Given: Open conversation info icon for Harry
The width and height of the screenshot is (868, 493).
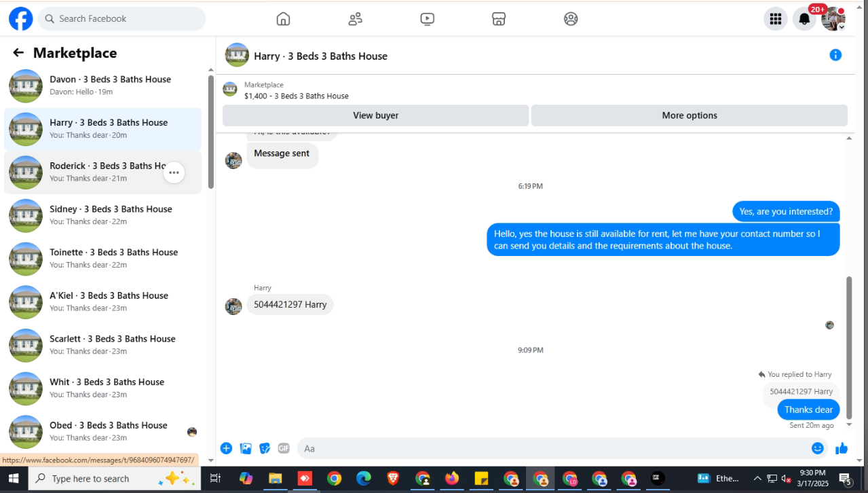Looking at the screenshot, I should 835,55.
